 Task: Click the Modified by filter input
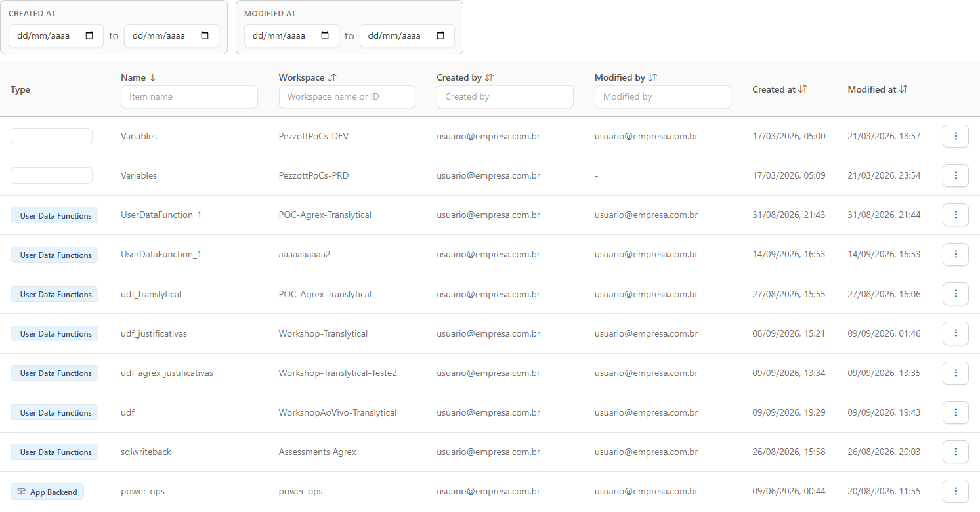click(x=662, y=96)
